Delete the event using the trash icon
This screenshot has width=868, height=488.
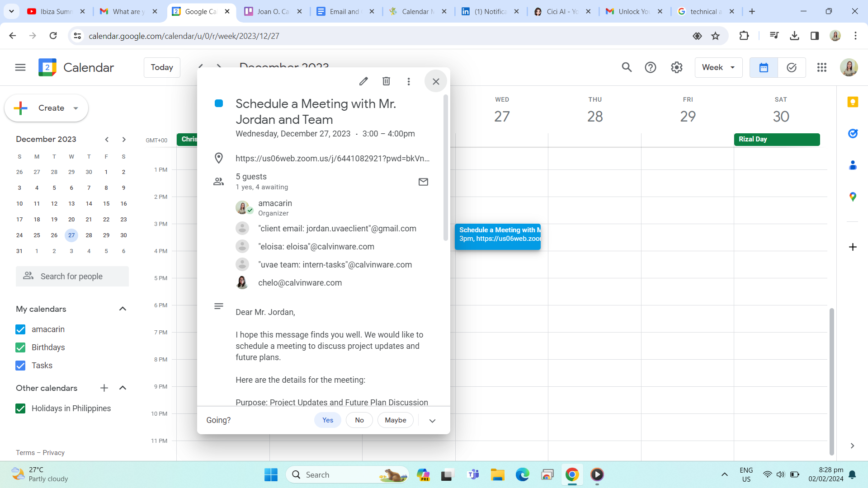click(x=386, y=81)
